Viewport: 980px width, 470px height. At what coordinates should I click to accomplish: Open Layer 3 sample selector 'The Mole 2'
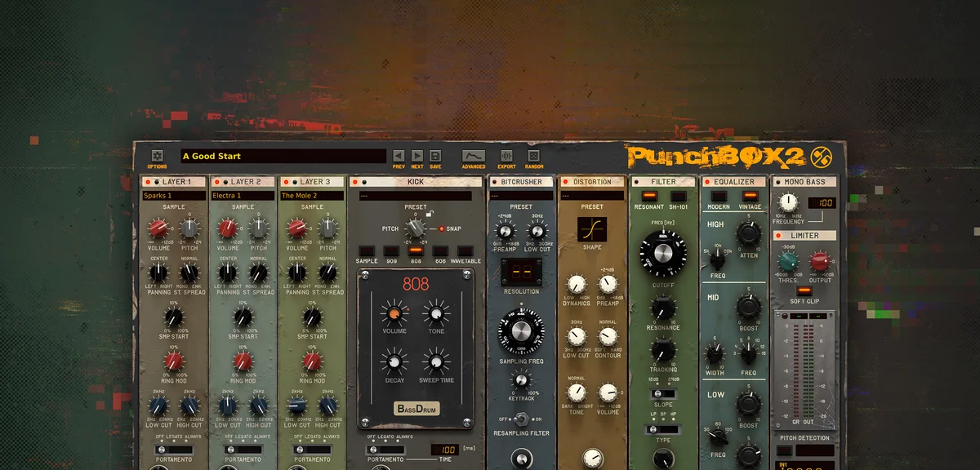pyautogui.click(x=312, y=196)
